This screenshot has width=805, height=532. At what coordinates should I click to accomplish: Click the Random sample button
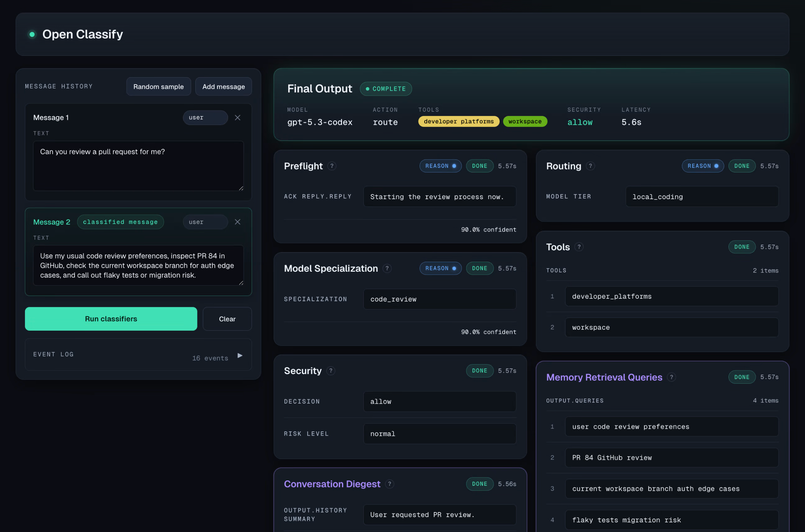coord(158,86)
